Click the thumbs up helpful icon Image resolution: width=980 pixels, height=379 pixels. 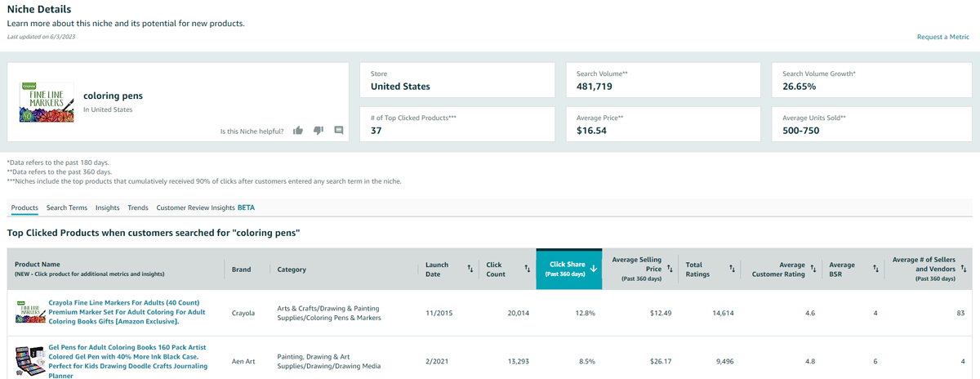[x=298, y=130]
